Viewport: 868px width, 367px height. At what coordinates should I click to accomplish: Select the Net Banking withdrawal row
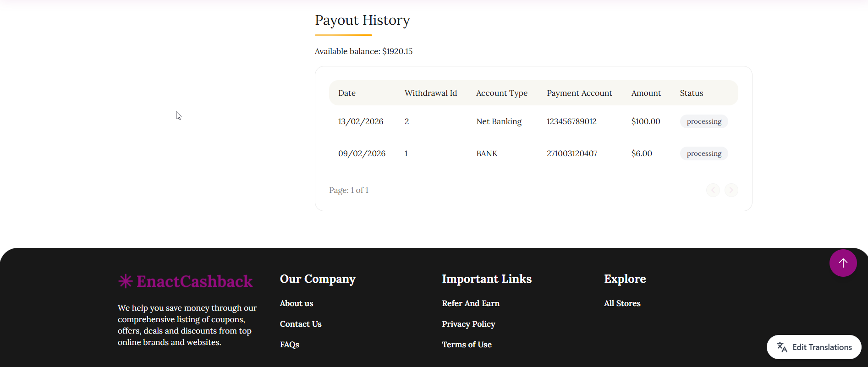point(499,121)
